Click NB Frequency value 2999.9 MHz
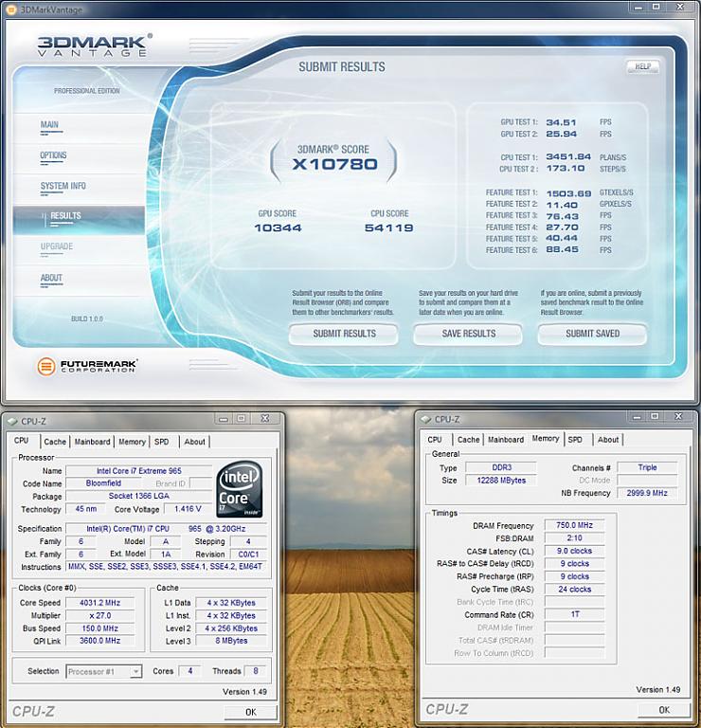The height and width of the screenshot is (728, 701). tap(647, 493)
